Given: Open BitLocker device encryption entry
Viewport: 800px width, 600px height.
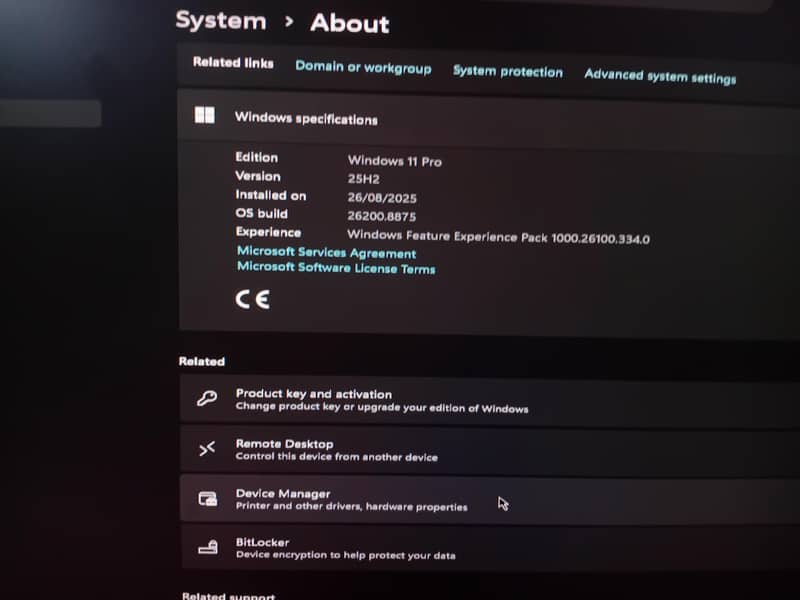Looking at the screenshot, I should [x=490, y=548].
